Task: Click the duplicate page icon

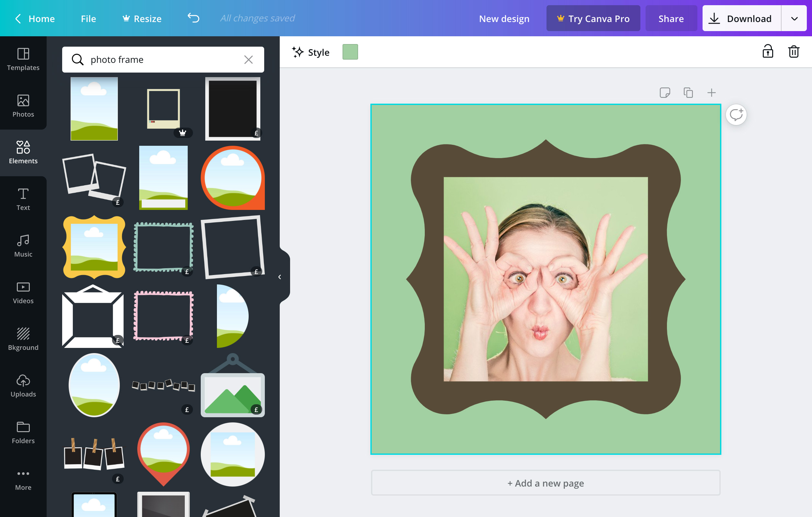Action: (x=688, y=92)
